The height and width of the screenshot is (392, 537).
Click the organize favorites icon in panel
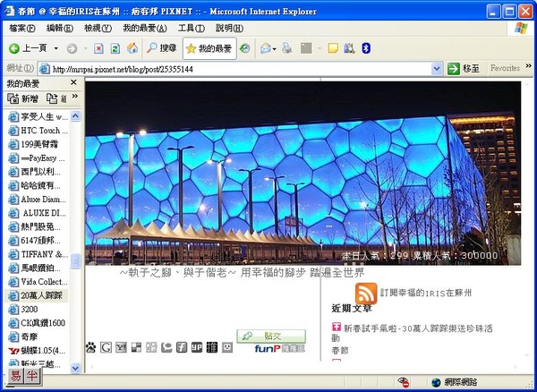click(x=52, y=98)
